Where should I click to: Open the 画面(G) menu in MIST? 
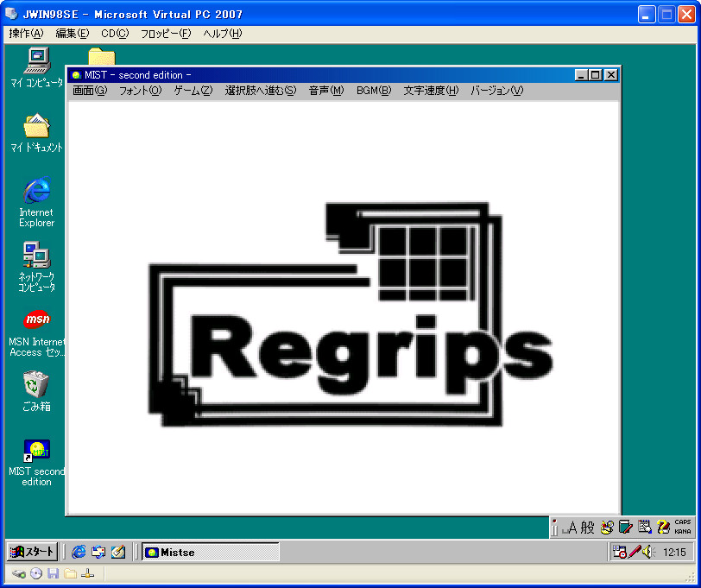[90, 91]
